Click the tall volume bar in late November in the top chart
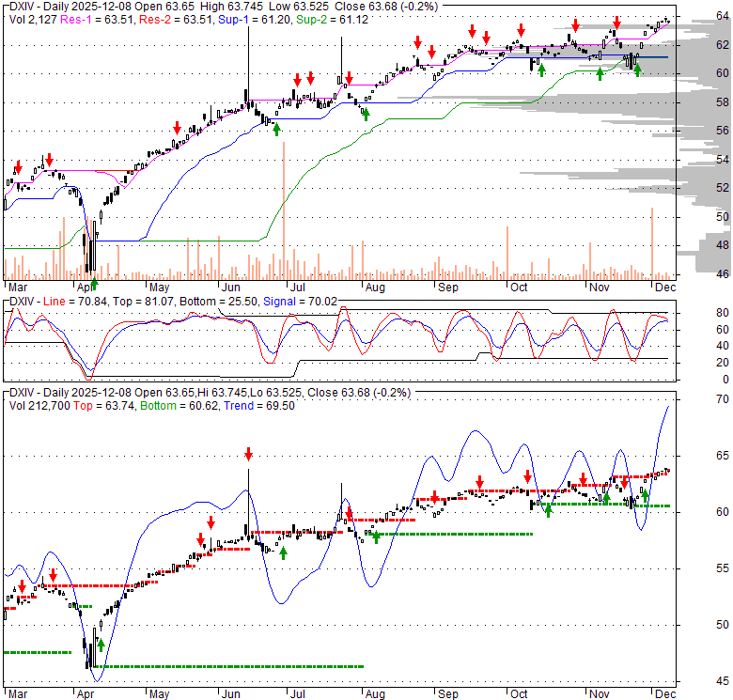The height and width of the screenshot is (700, 733). tap(651, 242)
